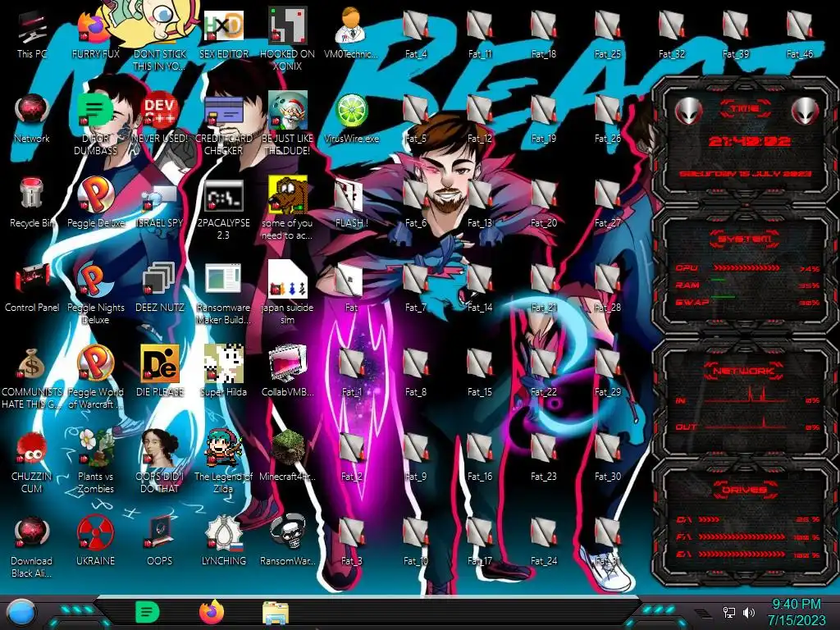Select the DEEZ NUTZ icon
This screenshot has width=840, height=630.
pos(160,288)
